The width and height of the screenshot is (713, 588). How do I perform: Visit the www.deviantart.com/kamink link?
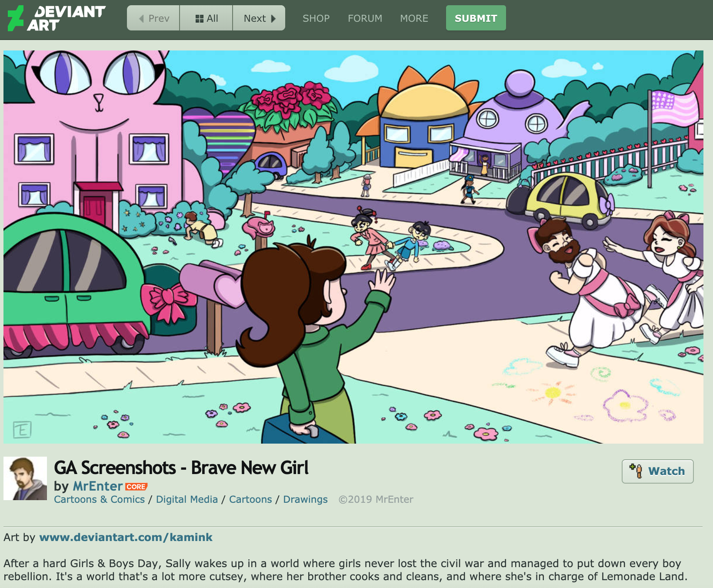pos(126,538)
